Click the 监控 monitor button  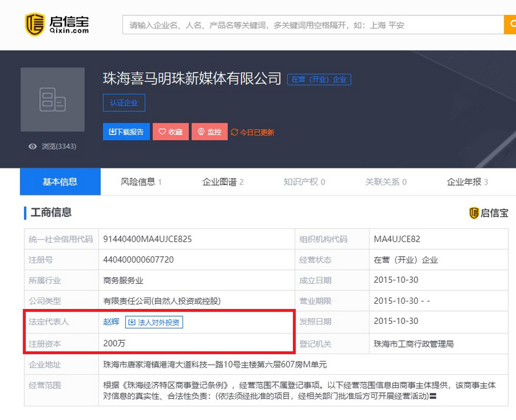click(210, 132)
